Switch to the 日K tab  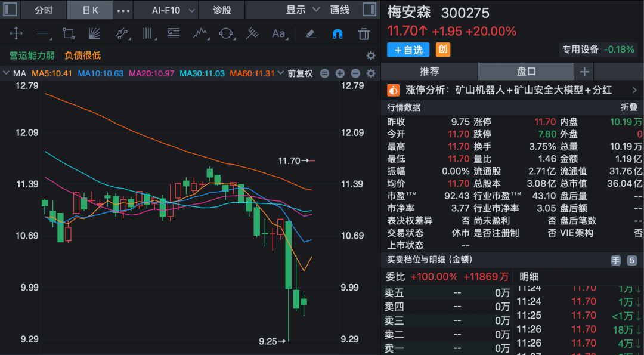(x=90, y=10)
